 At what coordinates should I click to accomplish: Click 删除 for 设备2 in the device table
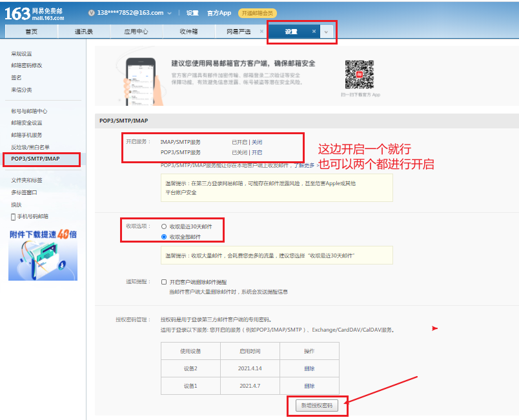click(x=309, y=368)
